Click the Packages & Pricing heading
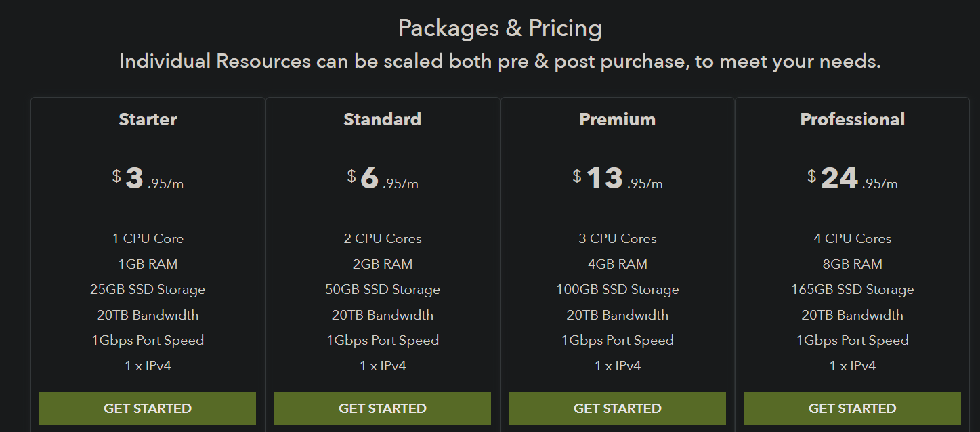This screenshot has width=980, height=432. pos(500,28)
